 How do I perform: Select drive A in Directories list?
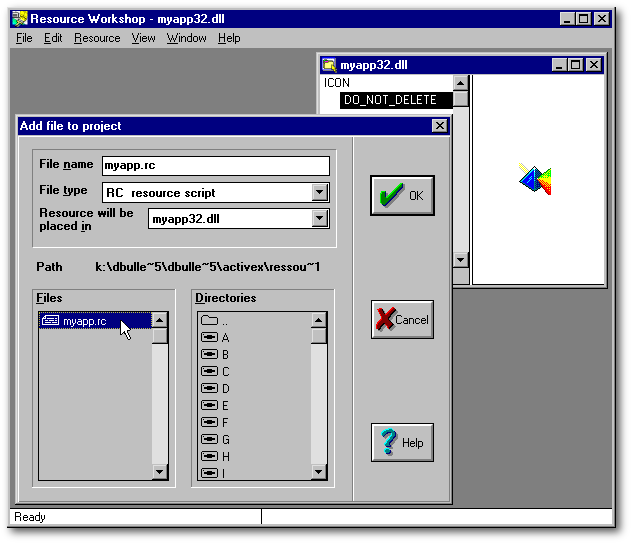tap(225, 338)
